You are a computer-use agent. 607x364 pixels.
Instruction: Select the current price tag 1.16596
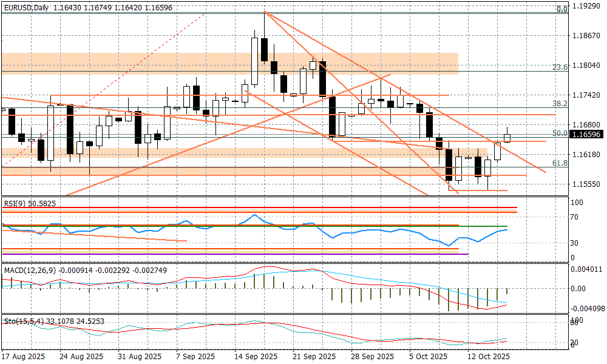587,134
